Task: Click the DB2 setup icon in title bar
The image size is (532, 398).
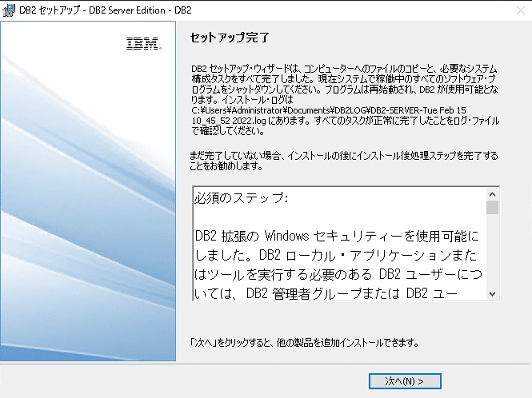Action: (x=9, y=10)
